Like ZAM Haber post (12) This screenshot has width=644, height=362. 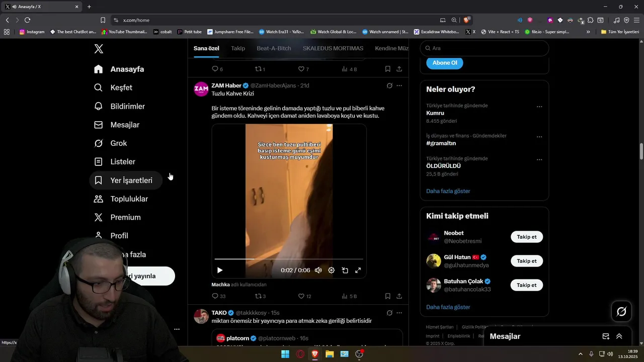(304, 296)
